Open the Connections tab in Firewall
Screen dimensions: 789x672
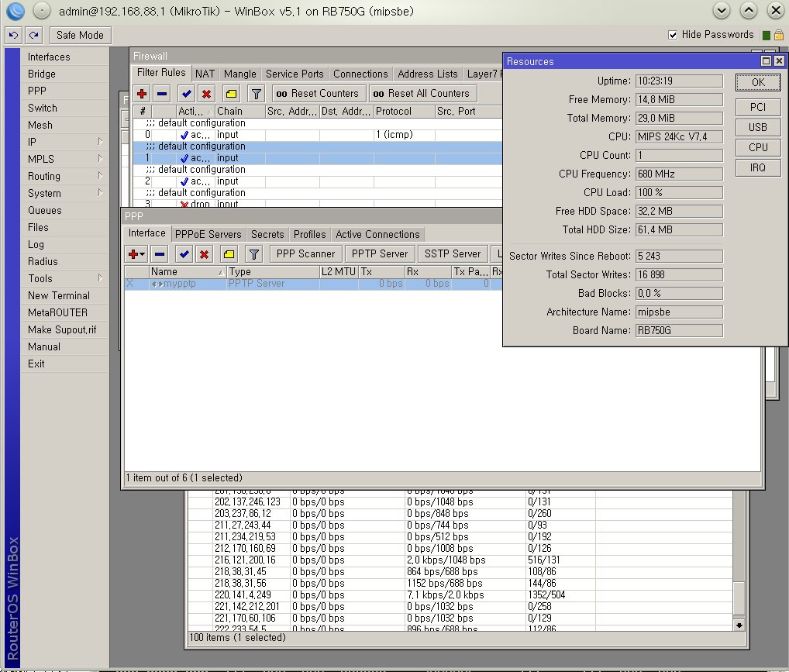point(360,74)
